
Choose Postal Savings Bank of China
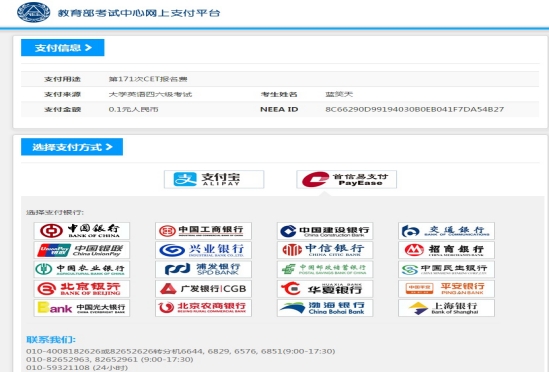pyautogui.click(x=325, y=269)
